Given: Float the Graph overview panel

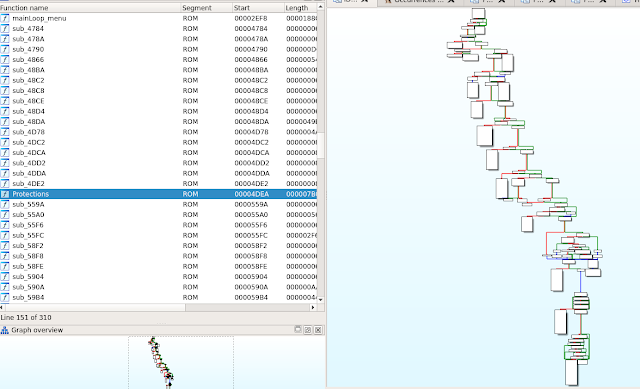Looking at the screenshot, I should [298, 329].
